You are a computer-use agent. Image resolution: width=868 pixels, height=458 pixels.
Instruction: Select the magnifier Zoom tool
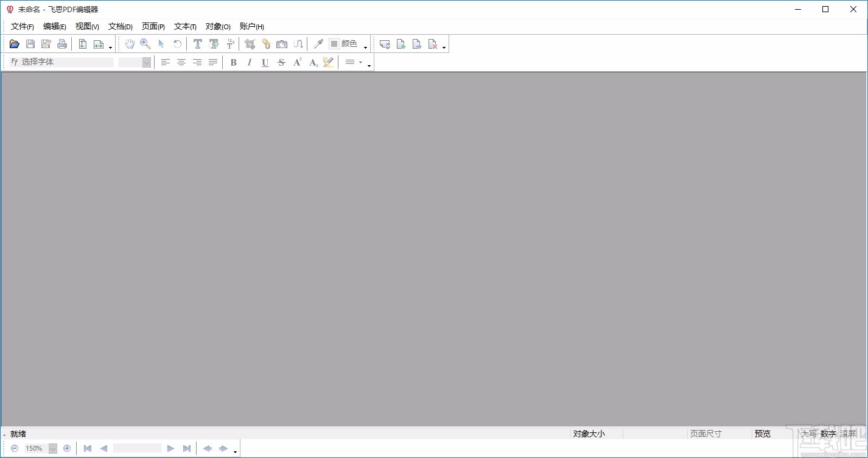click(x=145, y=44)
